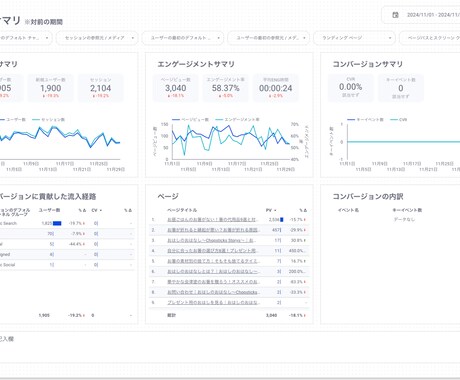Click the エンゲージメントサマリ section heading
Image resolution: width=460 pixels, height=380 pixels.
[196, 64]
